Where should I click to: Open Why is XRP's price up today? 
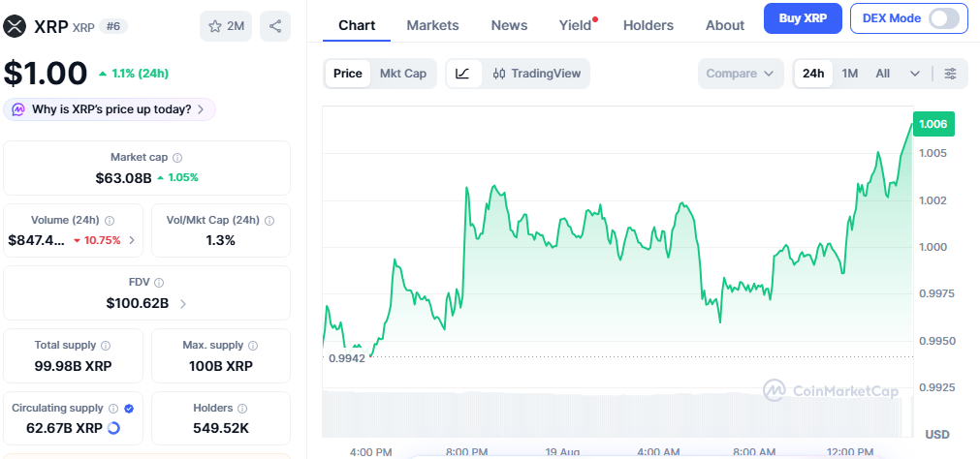[110, 109]
